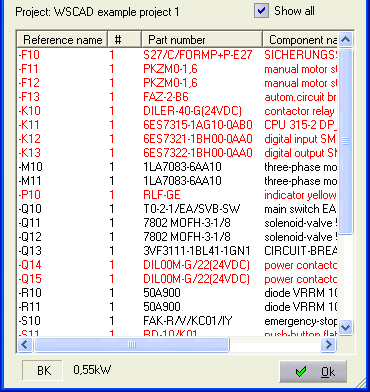Click component name indicator yellow
This screenshot has height=392, width=370.
(x=301, y=195)
